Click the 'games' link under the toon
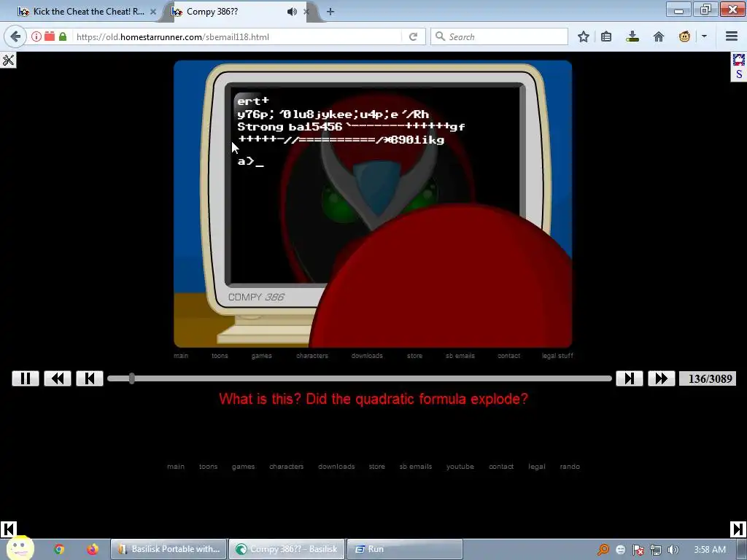 pos(262,356)
